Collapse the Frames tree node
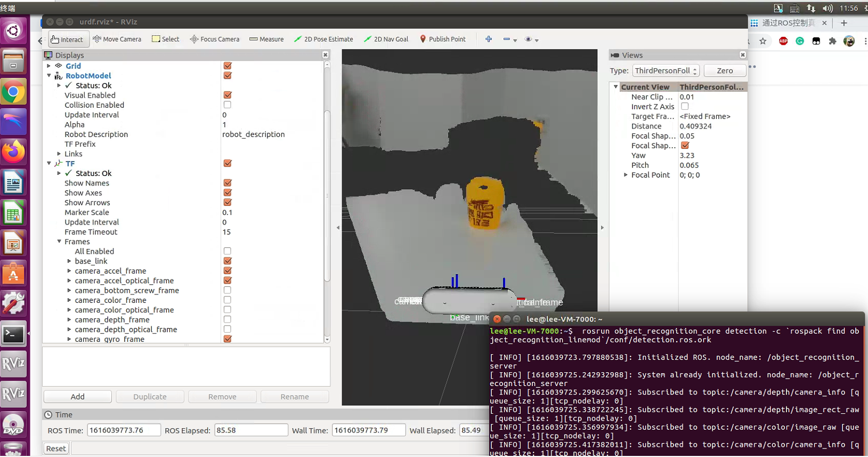This screenshot has height=457, width=868. [59, 242]
